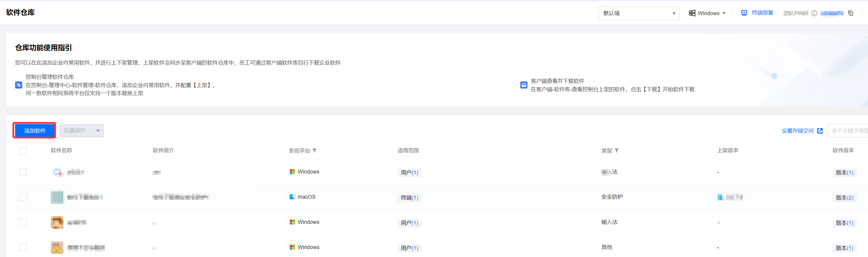Click the 添加软件 button
Viewport: 868px width, 257px height.
(35, 131)
